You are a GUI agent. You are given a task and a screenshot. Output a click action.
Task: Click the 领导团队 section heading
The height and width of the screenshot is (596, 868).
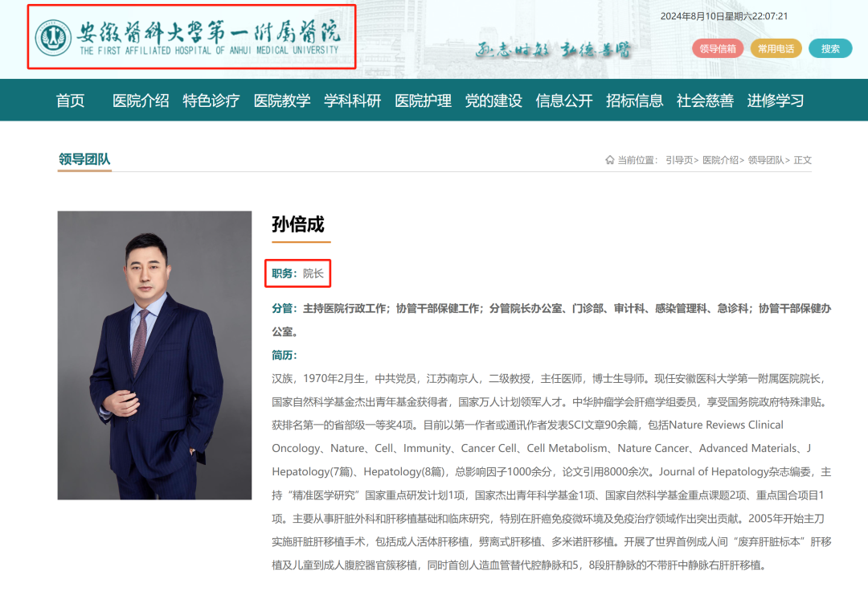tap(84, 159)
